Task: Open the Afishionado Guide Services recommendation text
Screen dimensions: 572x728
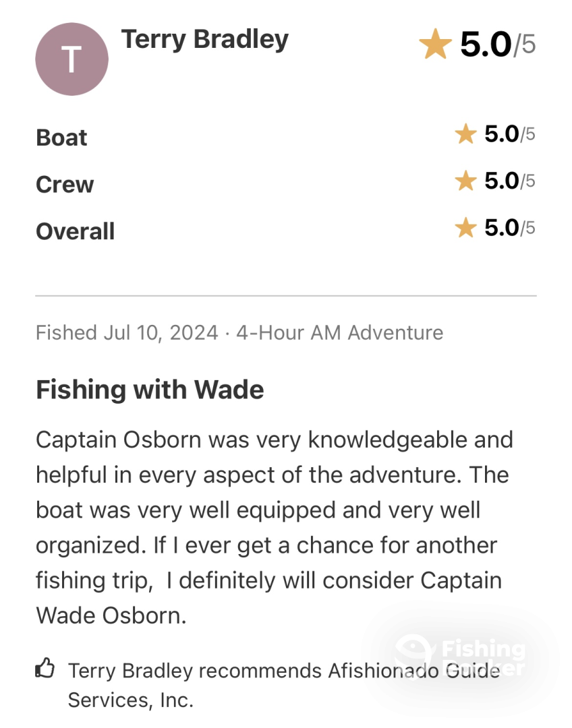Action: [x=283, y=684]
